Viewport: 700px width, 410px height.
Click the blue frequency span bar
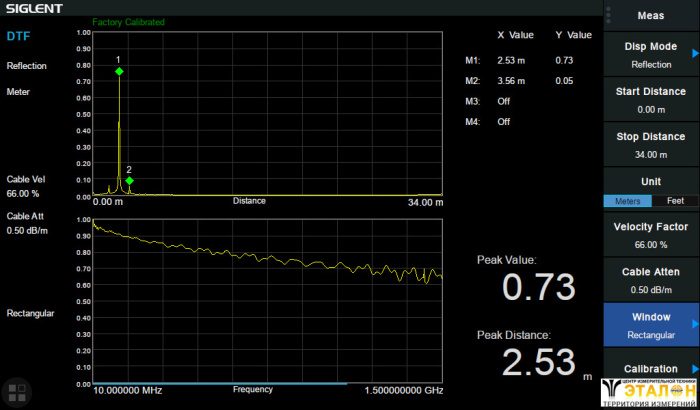point(220,383)
